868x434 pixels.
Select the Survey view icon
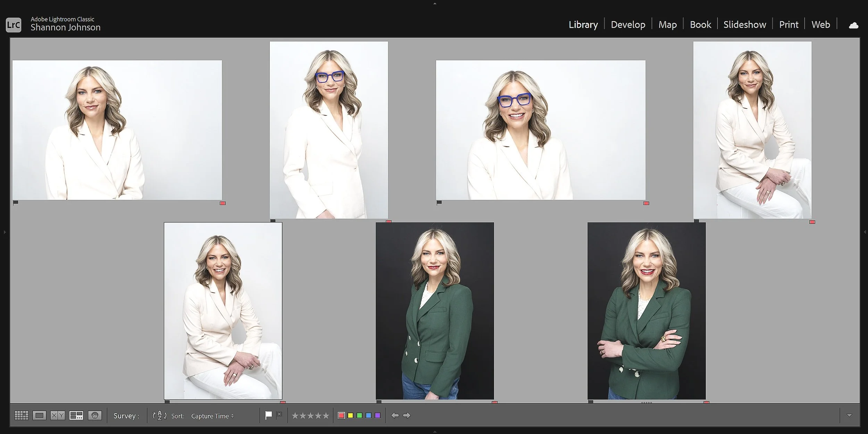[76, 415]
